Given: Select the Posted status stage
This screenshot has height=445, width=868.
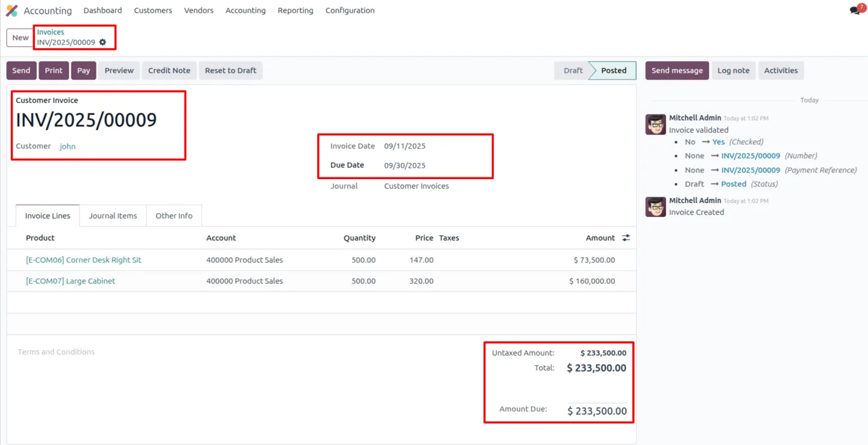Looking at the screenshot, I should coord(613,71).
